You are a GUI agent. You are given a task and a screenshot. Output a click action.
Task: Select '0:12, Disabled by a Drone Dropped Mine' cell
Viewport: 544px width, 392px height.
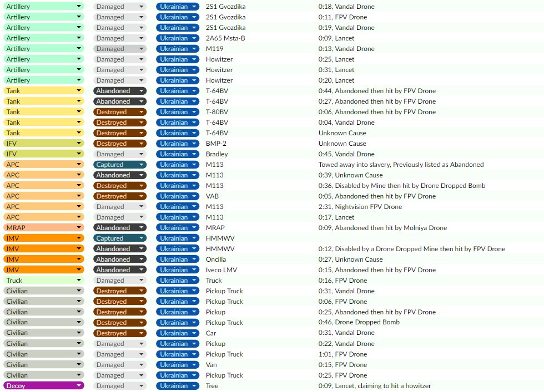tap(412, 249)
